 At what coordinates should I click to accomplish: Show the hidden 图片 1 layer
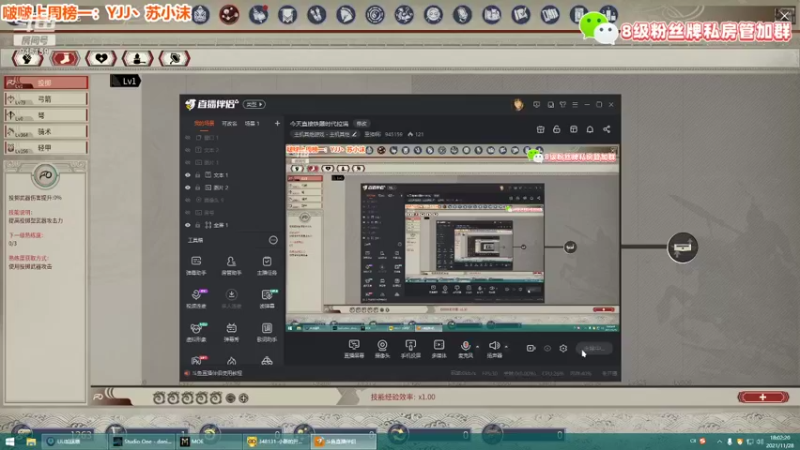tap(188, 163)
